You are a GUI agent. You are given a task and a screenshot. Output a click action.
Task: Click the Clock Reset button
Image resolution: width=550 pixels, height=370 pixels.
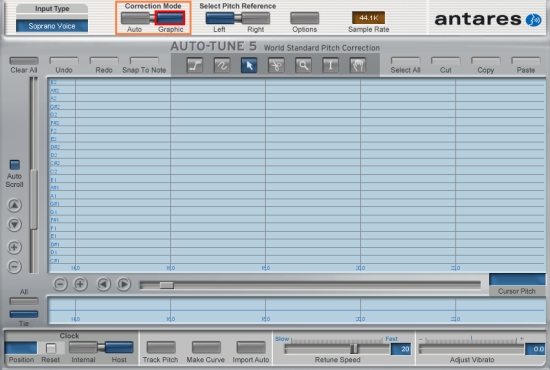pyautogui.click(x=51, y=348)
